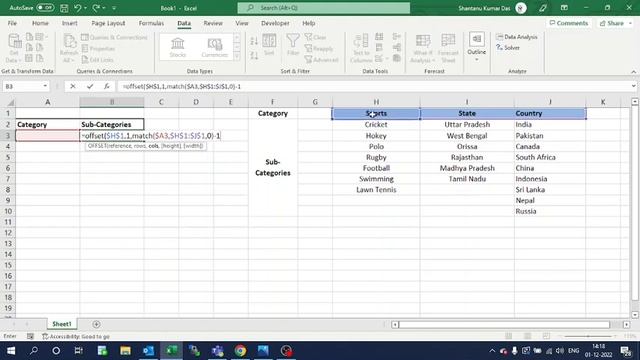
Task: Open File Explorer from taskbar
Action: point(125,351)
